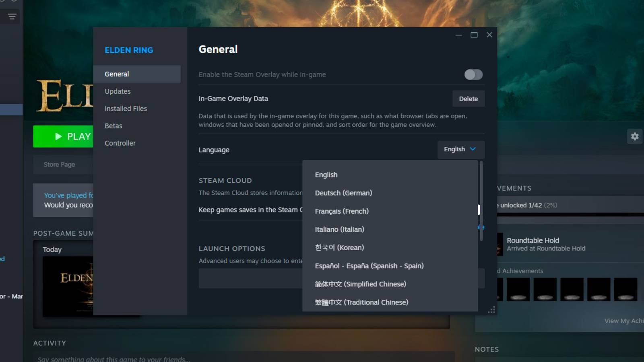Toggle Steam Overlay while in-game switch
Screen dimensions: 644x362
click(473, 74)
